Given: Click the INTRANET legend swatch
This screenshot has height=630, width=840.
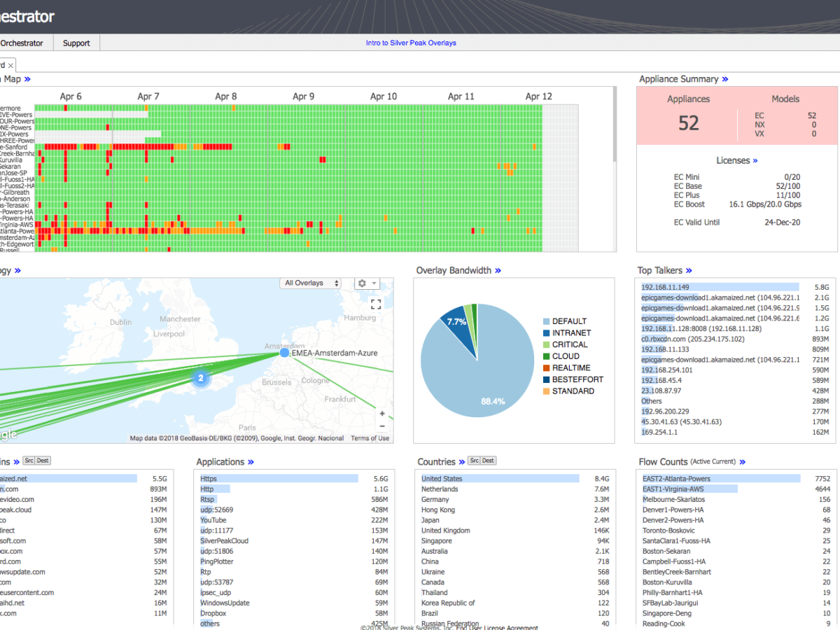Looking at the screenshot, I should [x=546, y=333].
